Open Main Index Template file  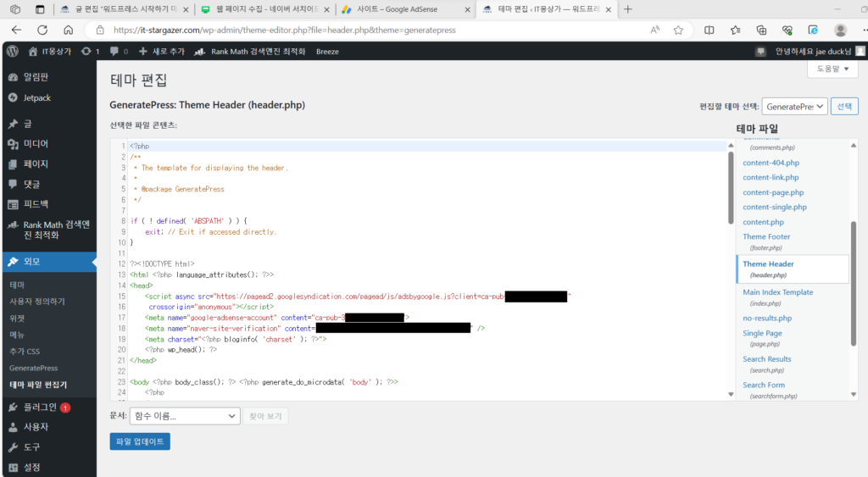click(x=778, y=297)
